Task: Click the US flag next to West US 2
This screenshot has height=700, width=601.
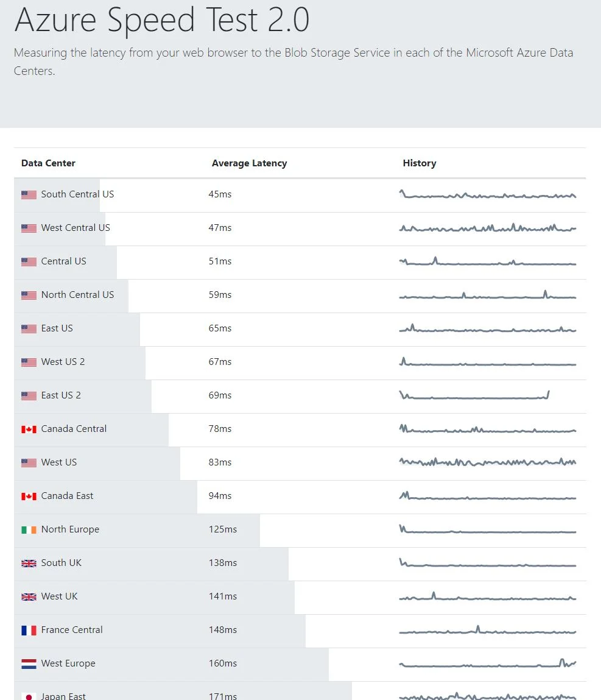Action: click(29, 362)
